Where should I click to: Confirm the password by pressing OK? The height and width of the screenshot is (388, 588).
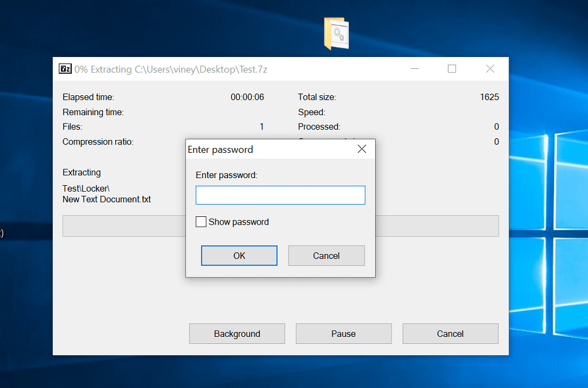point(239,255)
